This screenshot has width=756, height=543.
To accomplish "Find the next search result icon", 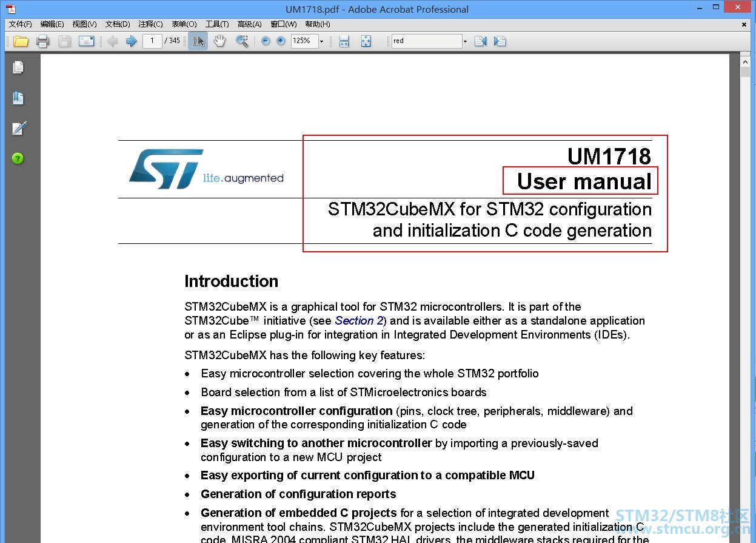I will [x=500, y=41].
